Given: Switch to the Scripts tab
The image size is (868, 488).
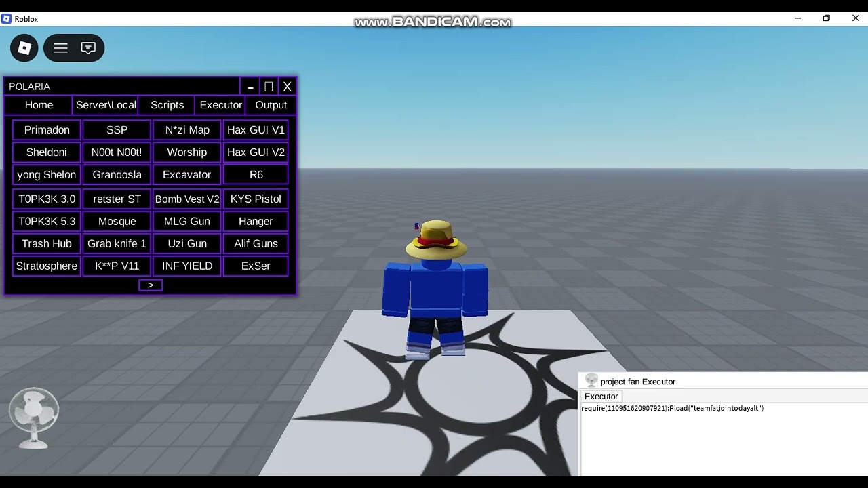Looking at the screenshot, I should click(x=167, y=105).
